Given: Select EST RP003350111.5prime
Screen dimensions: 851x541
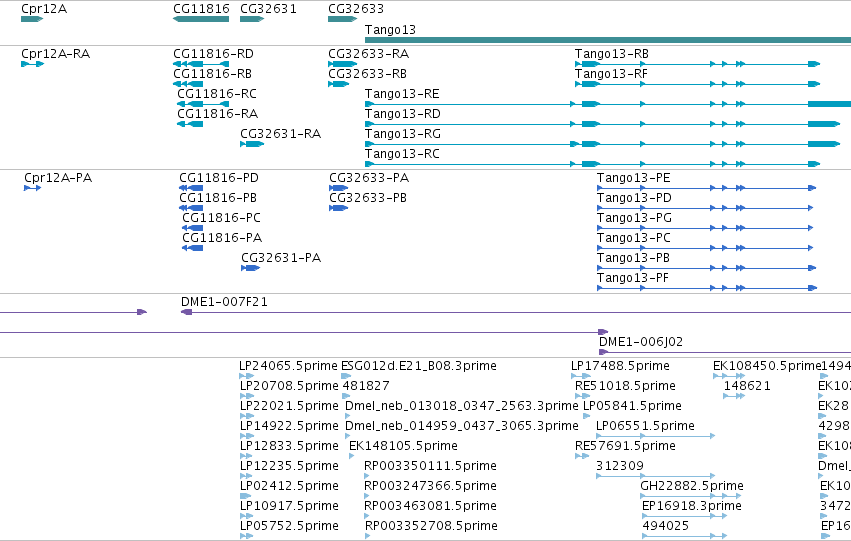Looking at the screenshot, I should click(430, 467).
